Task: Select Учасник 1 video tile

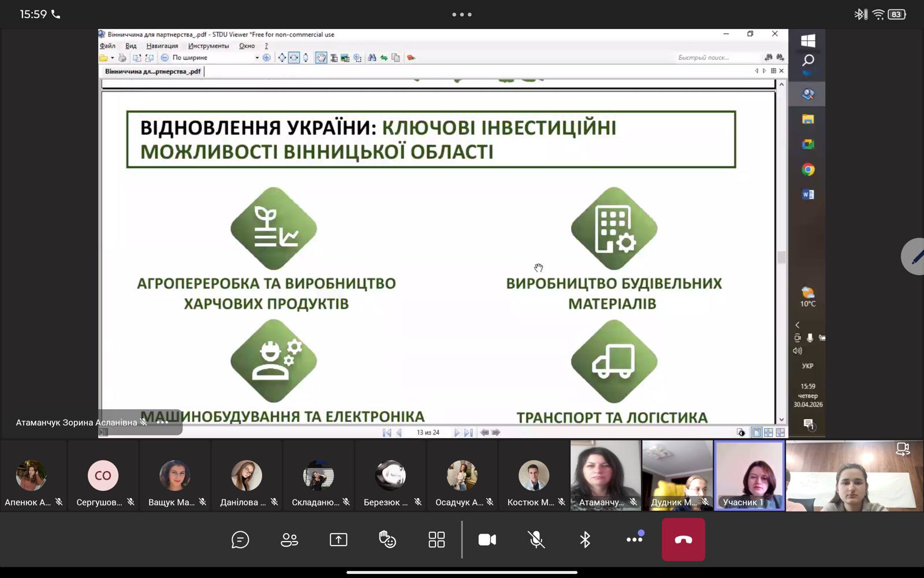Action: 750,476
